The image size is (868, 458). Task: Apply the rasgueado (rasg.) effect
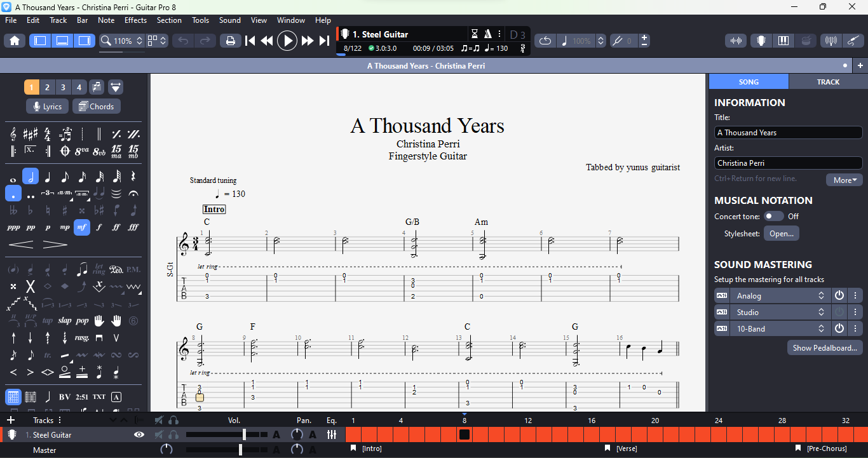[x=82, y=337]
